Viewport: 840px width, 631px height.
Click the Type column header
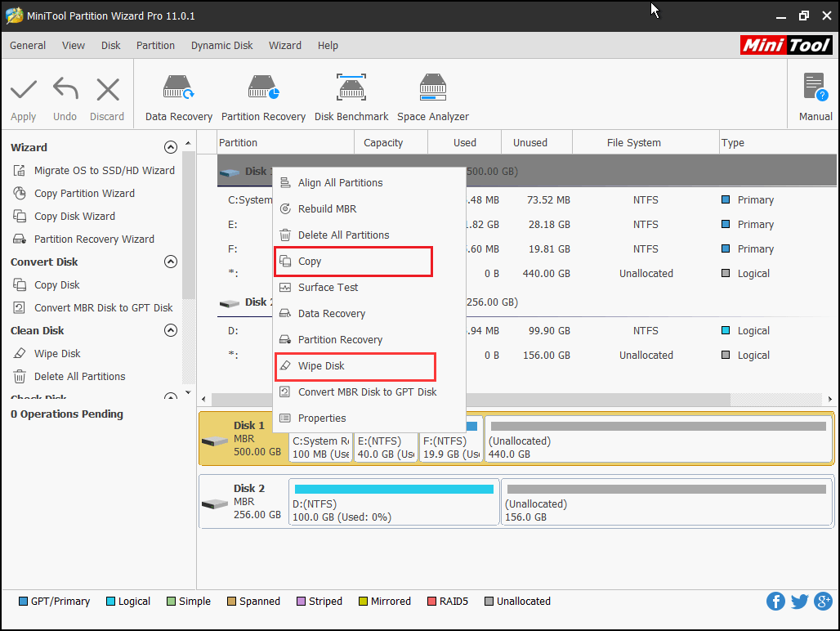click(x=778, y=143)
